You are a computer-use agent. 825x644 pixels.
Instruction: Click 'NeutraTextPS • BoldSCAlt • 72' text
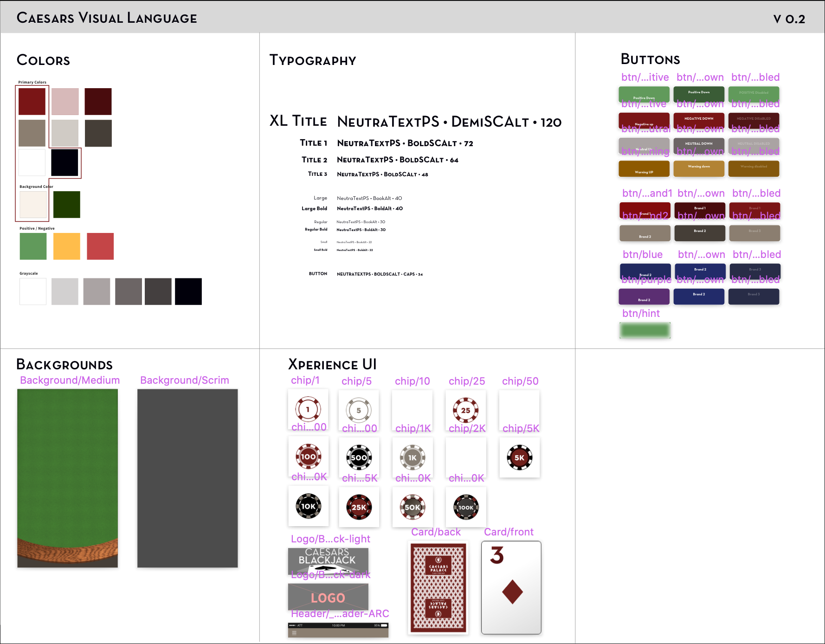tap(405, 143)
